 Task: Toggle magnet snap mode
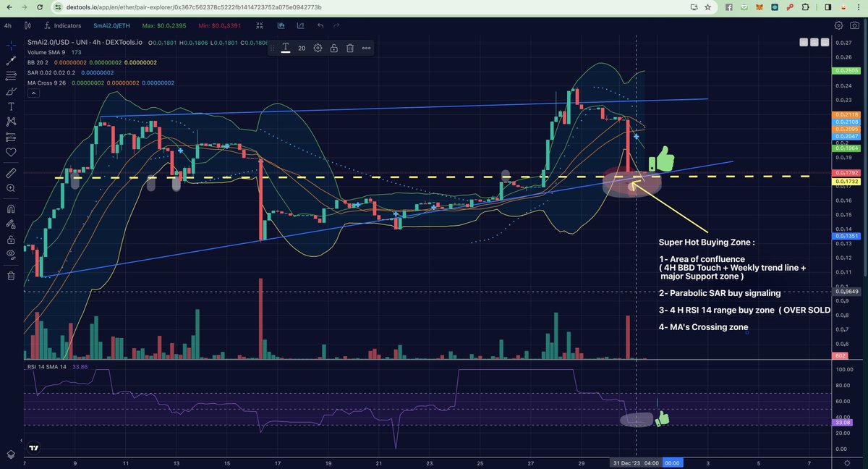(x=10, y=208)
